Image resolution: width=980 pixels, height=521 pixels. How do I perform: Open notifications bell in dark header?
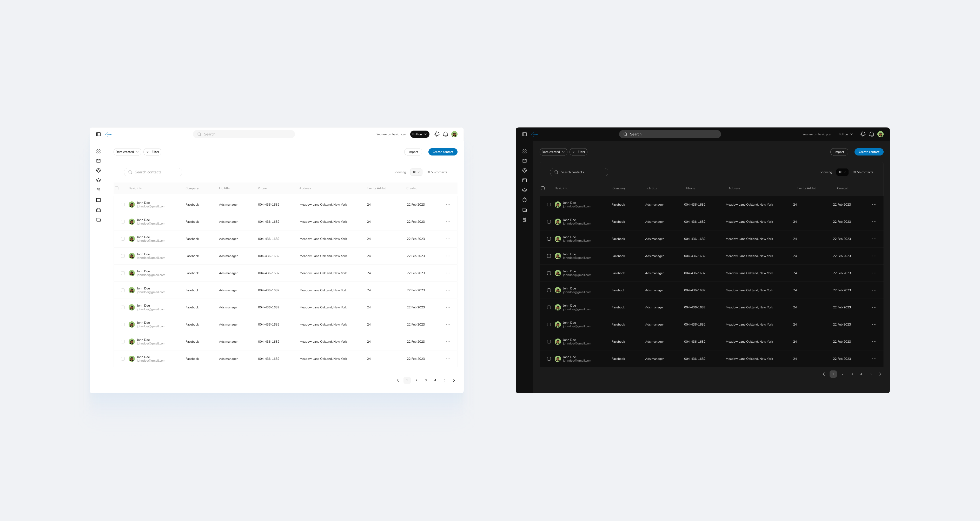872,134
